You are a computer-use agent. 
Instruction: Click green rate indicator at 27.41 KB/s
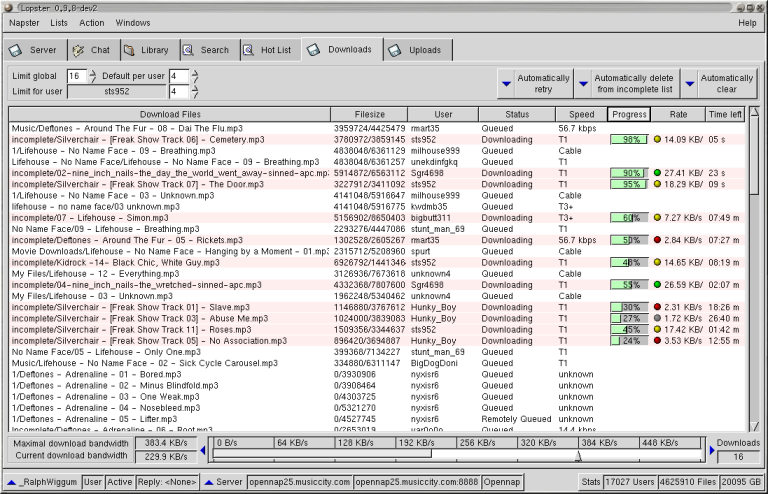[657, 173]
